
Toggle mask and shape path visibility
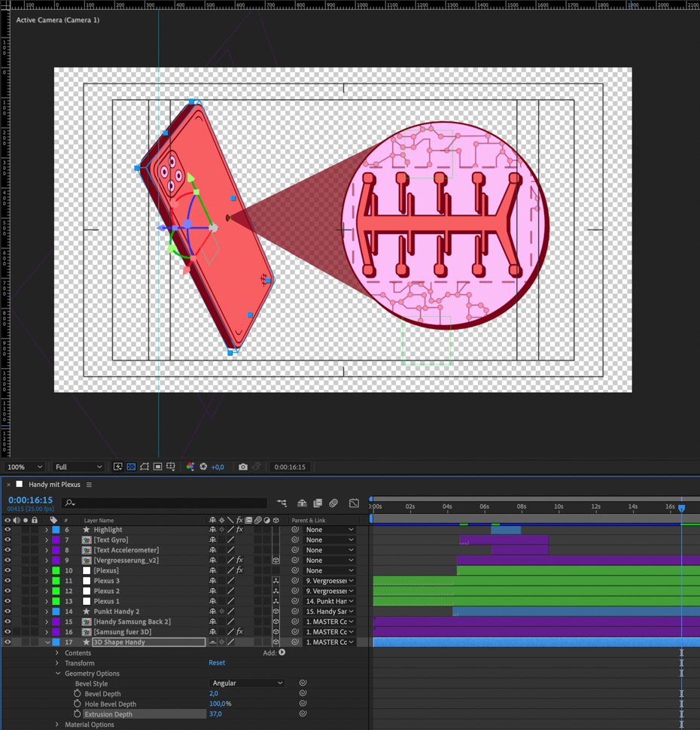pyautogui.click(x=145, y=467)
